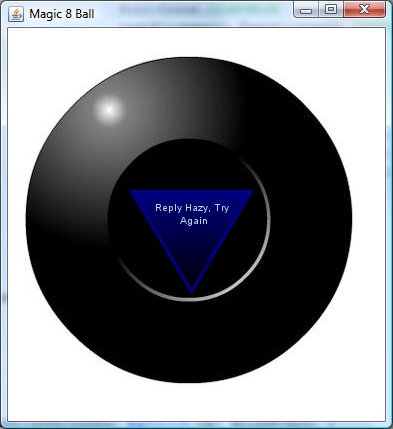Click the top-right corner of the blue triangle

(x=251, y=192)
